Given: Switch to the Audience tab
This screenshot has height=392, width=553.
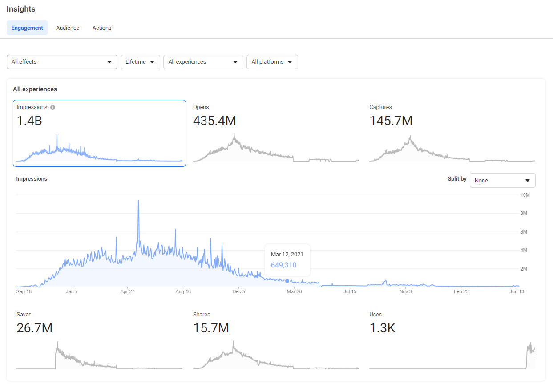Looking at the screenshot, I should click(x=68, y=28).
